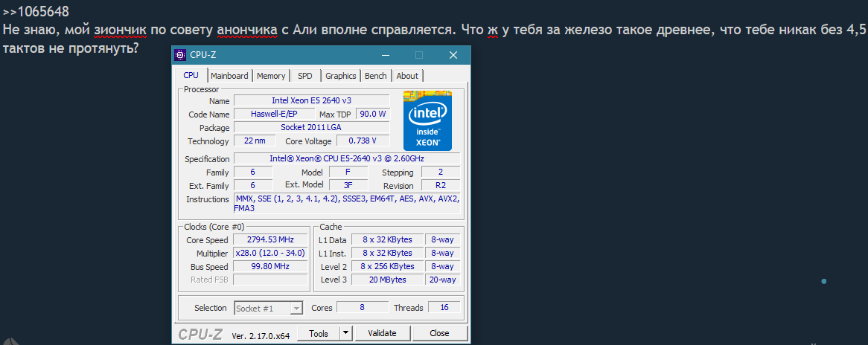Viewport: 868px width, 345px height.
Task: Open the SPD tab
Action: (x=305, y=76)
